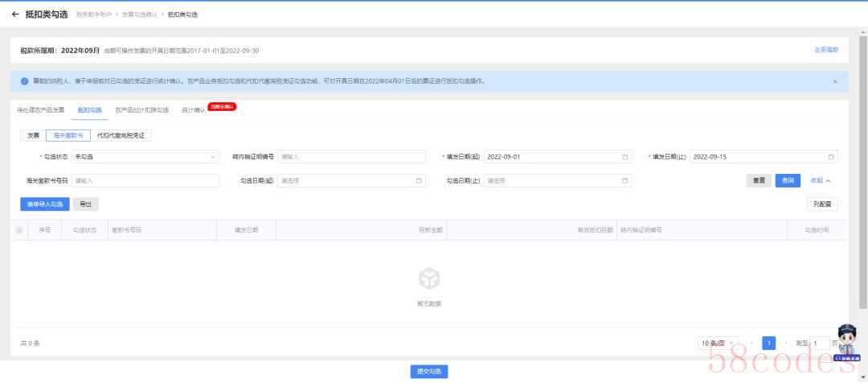Collapse the filters with 收起

(x=820, y=180)
